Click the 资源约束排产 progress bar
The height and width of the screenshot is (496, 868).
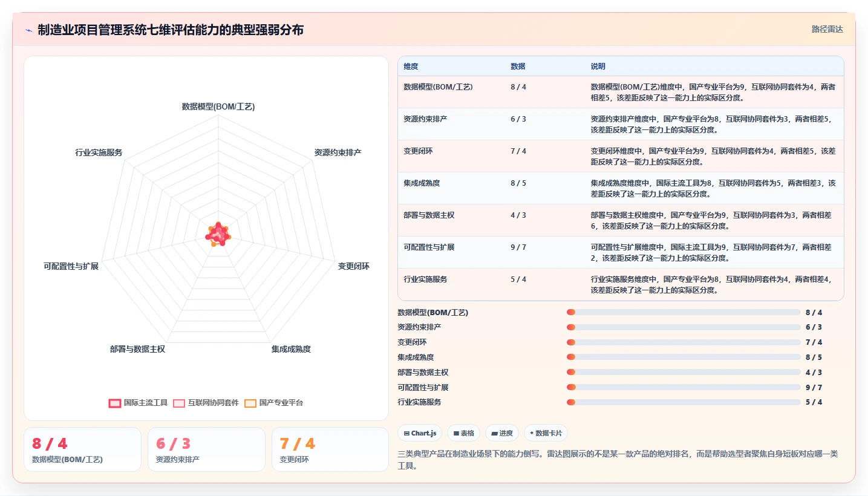pos(684,327)
